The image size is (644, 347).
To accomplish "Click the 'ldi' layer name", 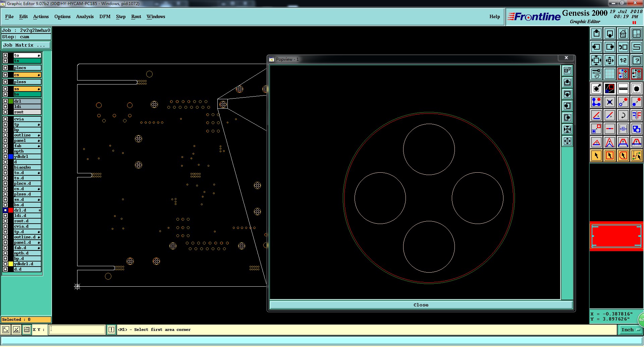I will [28, 107].
